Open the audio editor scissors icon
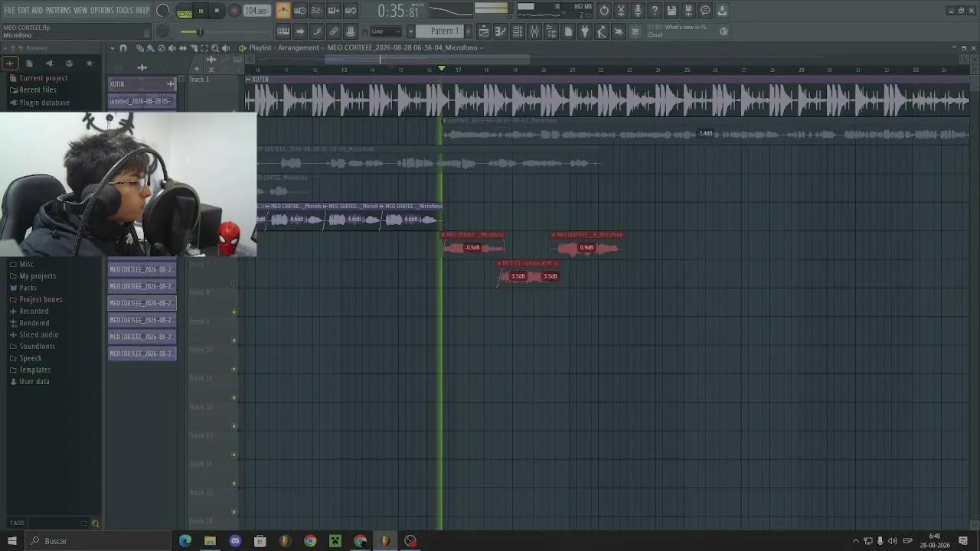Image resolution: width=980 pixels, height=551 pixels. click(x=621, y=11)
